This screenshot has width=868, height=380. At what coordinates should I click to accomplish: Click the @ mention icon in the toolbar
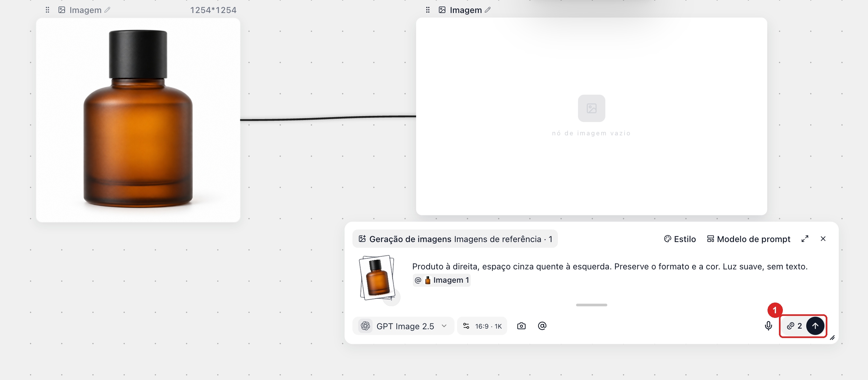[542, 326]
